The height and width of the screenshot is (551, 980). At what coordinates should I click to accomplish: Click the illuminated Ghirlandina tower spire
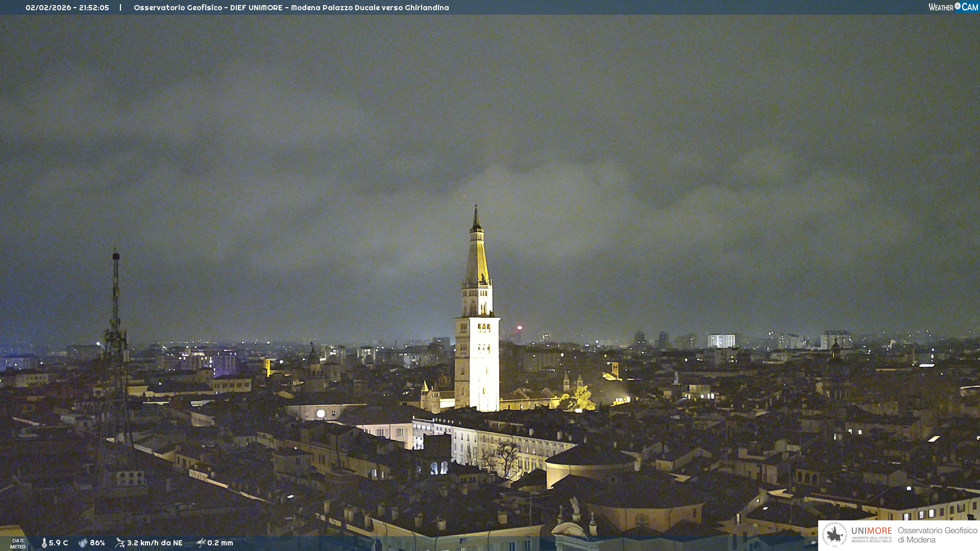477,255
